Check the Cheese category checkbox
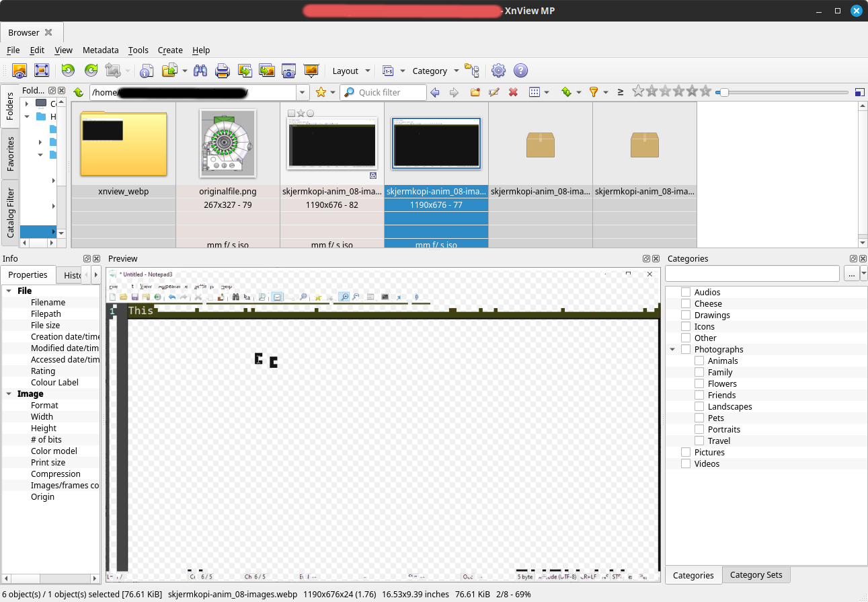Screen dimensions: 868x602 [686, 303]
